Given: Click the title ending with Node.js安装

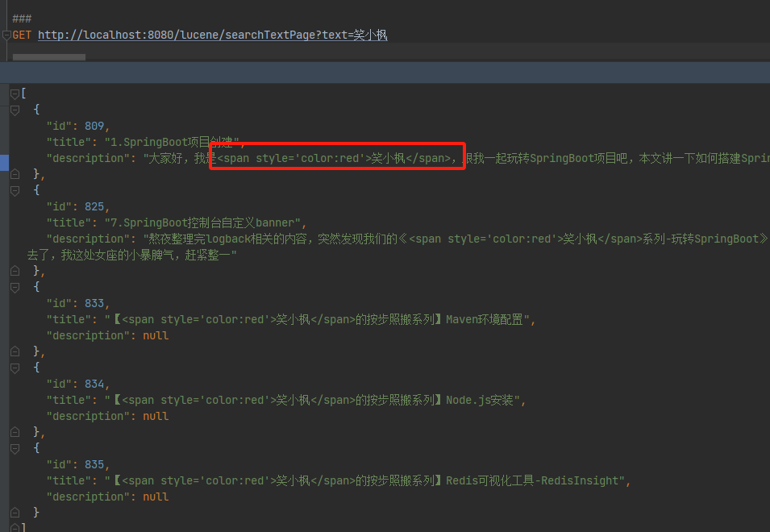Looking at the screenshot, I should click(x=312, y=400).
